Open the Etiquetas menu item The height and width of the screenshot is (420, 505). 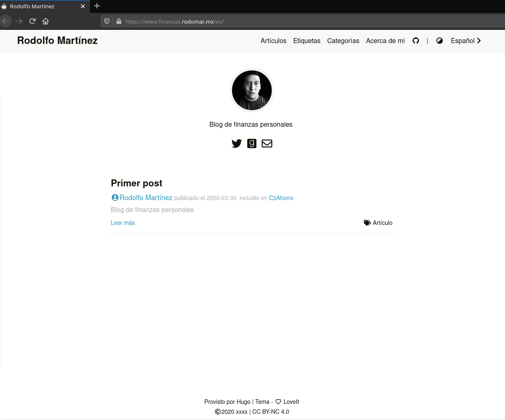pos(307,41)
